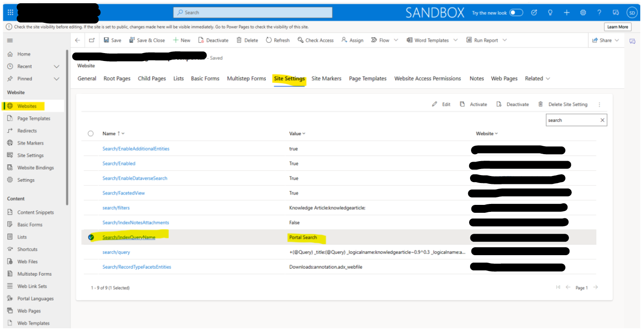
Task: Open the gear settings icon in header
Action: pyautogui.click(x=583, y=13)
